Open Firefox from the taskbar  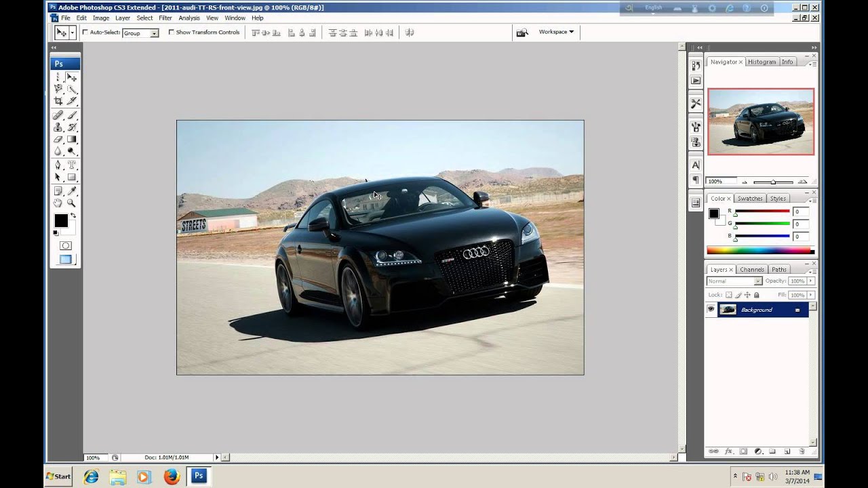point(172,476)
